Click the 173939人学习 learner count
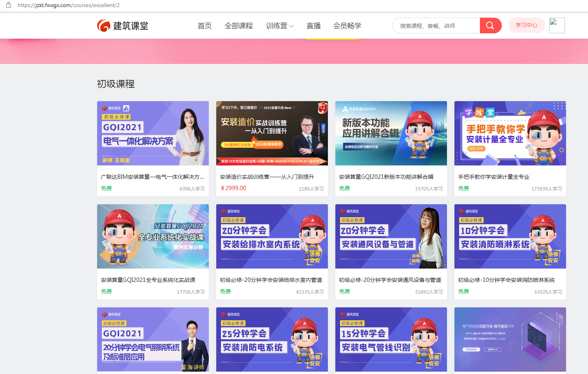 [x=546, y=189]
